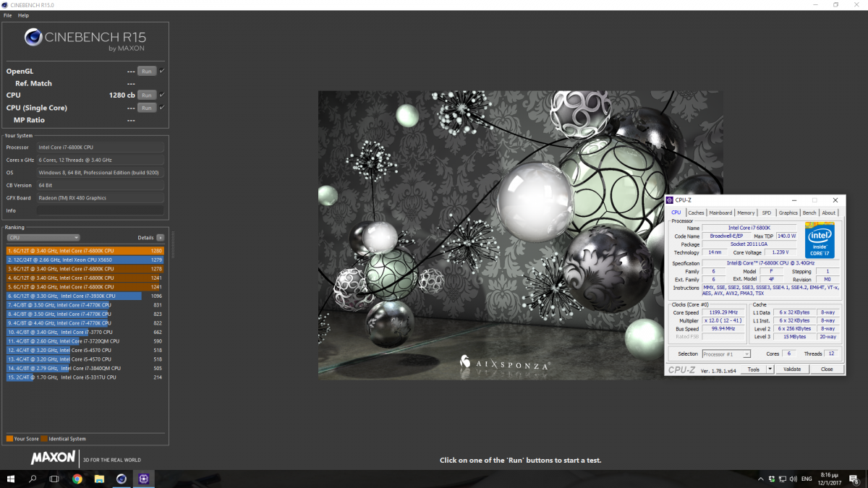Click the Maxon logo at bottom
This screenshot has width=868, height=488.
[x=53, y=458]
